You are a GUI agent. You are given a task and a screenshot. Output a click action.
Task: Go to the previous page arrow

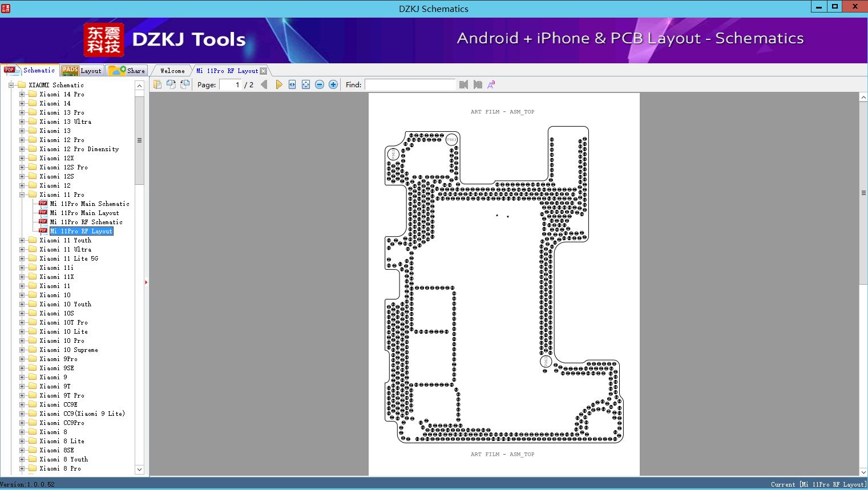click(x=264, y=84)
